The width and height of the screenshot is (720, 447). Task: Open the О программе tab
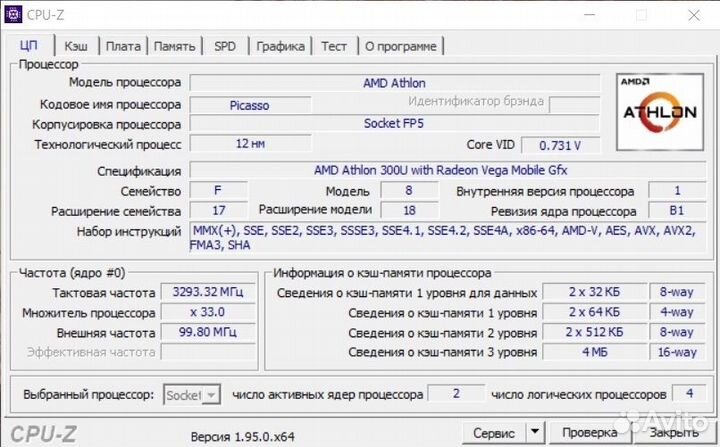point(400,46)
